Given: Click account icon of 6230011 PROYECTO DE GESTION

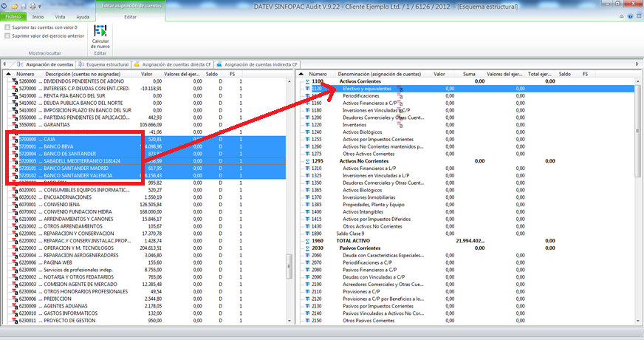Looking at the screenshot, I should (15, 321).
